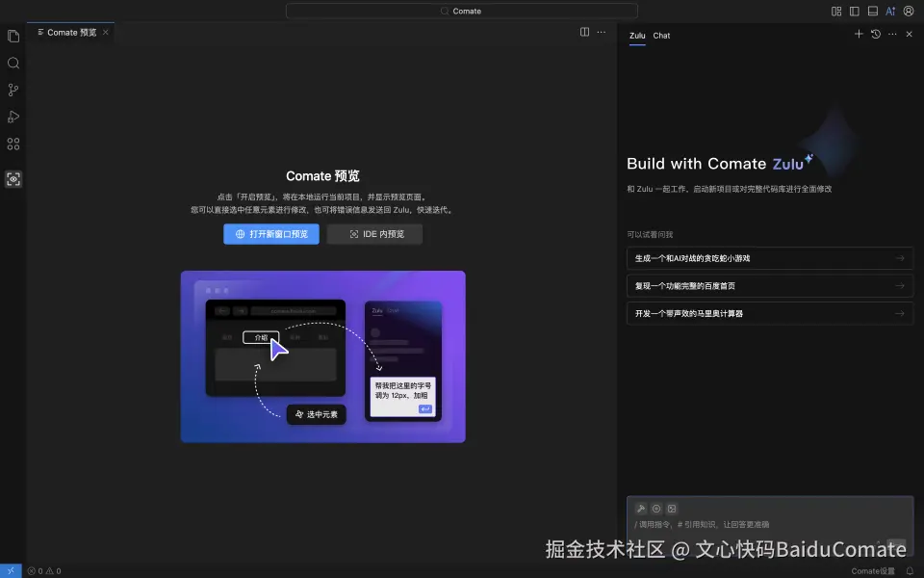
Task: Open the account profile icon
Action: 909,12
